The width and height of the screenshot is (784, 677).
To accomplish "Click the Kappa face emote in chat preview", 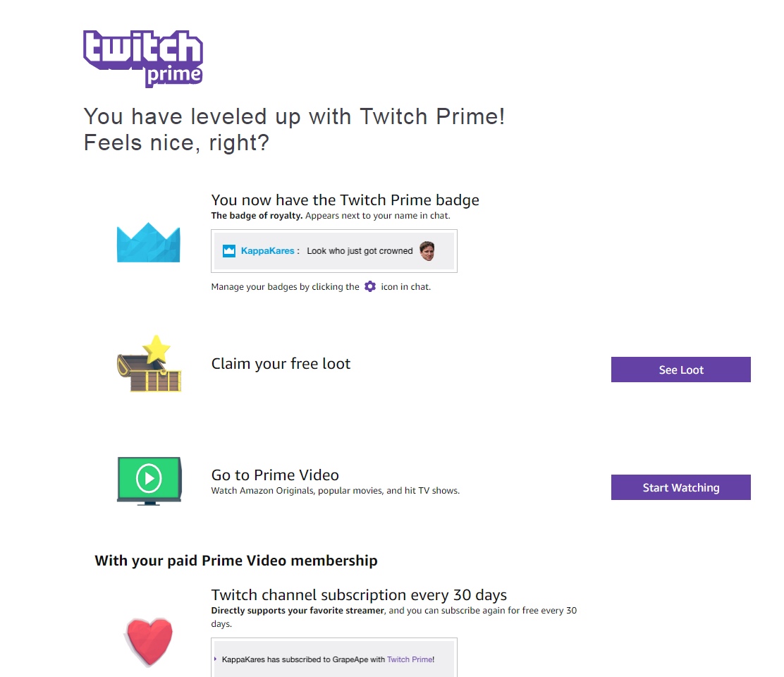I will [427, 250].
